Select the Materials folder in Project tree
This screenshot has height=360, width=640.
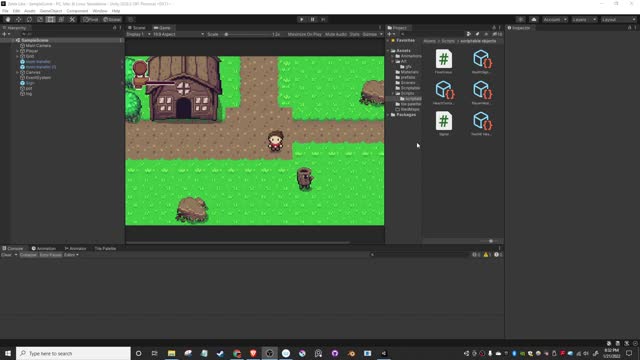(x=409, y=72)
